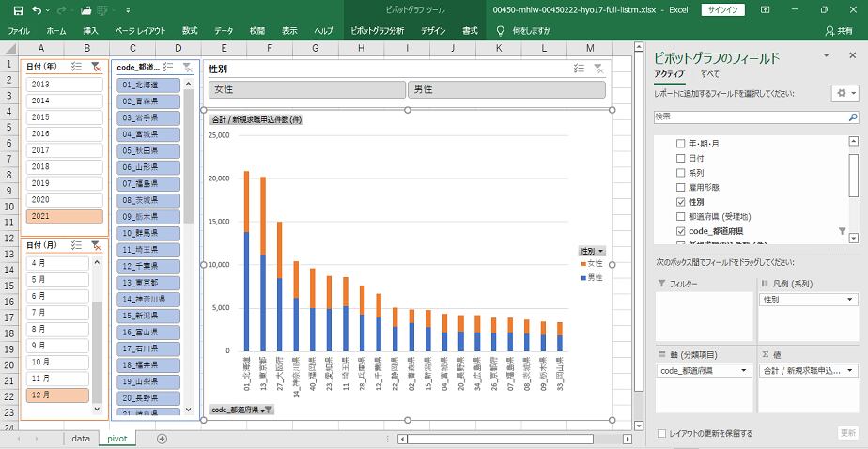
Task: Add a new sheet with the plus icon
Action: pos(162,439)
